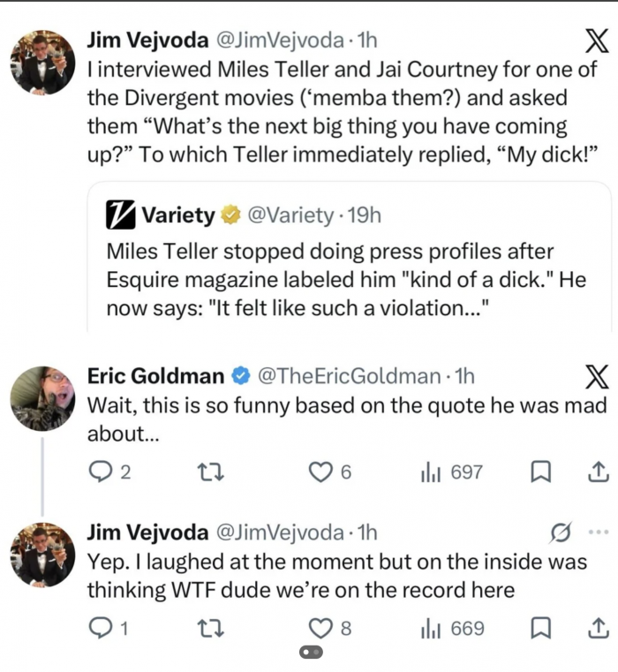
Task: View analytics showing 697 views
Action: (x=452, y=472)
